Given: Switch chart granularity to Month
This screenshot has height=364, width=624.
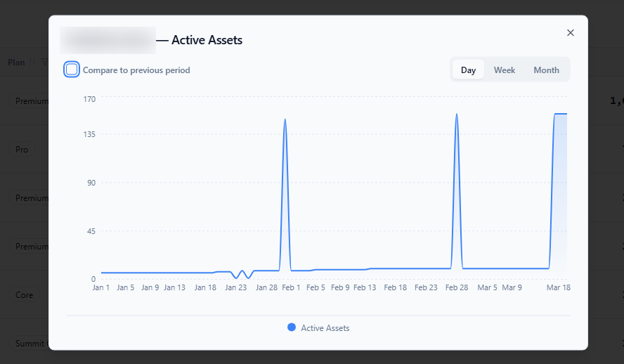Looking at the screenshot, I should pyautogui.click(x=546, y=70).
